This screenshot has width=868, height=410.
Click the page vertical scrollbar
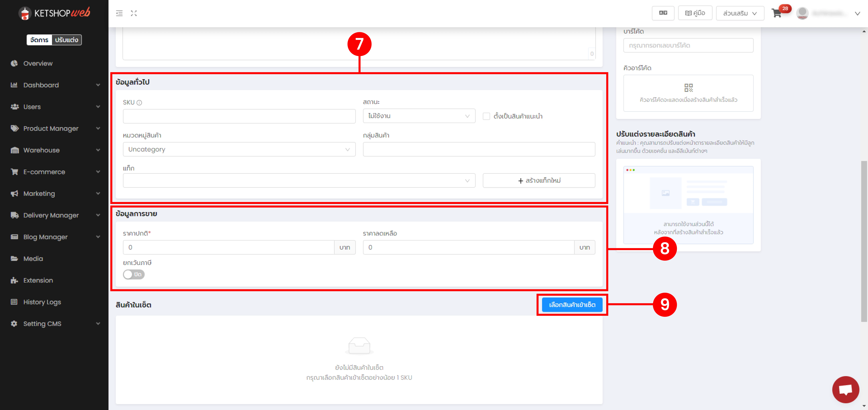pyautogui.click(x=864, y=241)
